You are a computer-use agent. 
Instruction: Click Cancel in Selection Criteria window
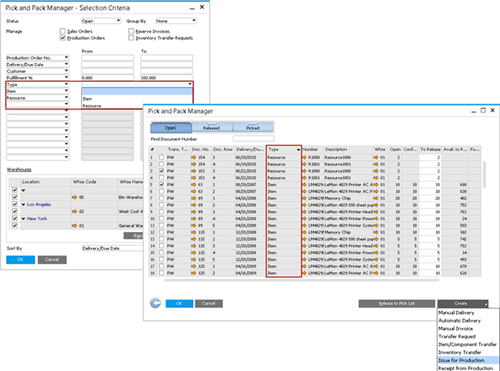pos(52,260)
